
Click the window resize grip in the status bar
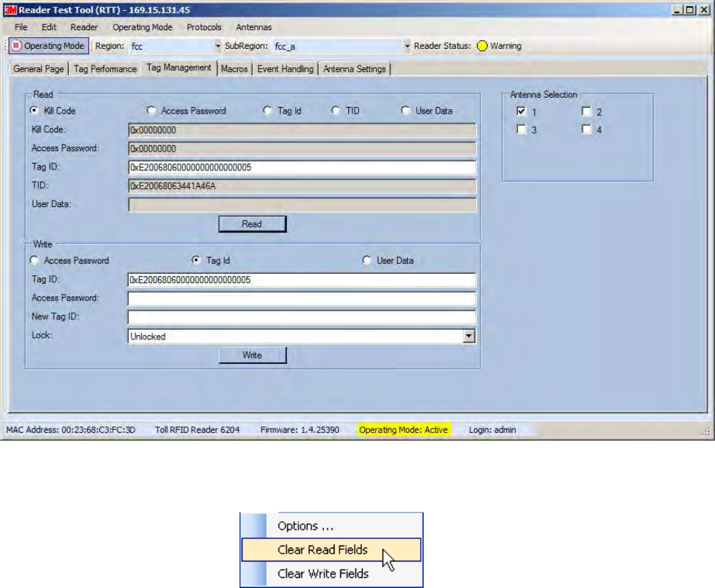tap(706, 432)
